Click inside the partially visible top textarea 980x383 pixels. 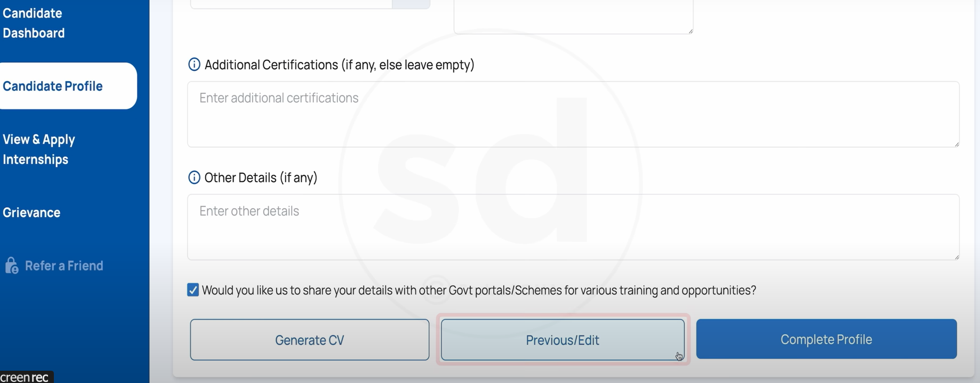point(573,16)
